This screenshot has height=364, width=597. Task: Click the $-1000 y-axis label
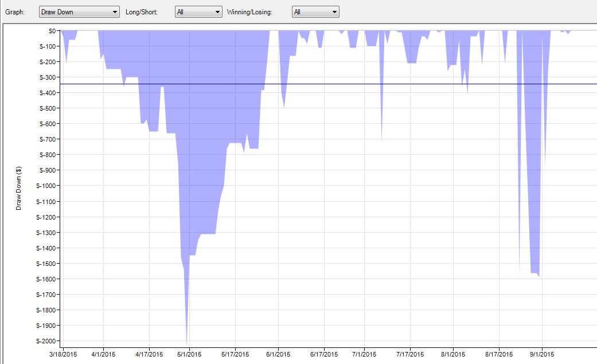pos(46,186)
